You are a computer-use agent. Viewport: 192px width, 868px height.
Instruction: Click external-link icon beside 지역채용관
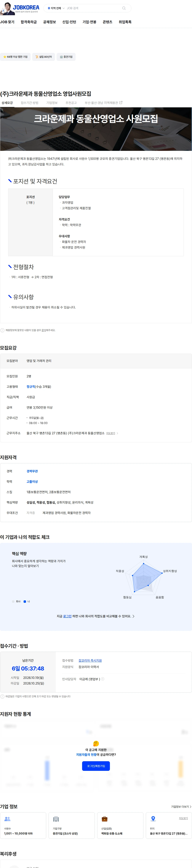click(x=121, y=102)
